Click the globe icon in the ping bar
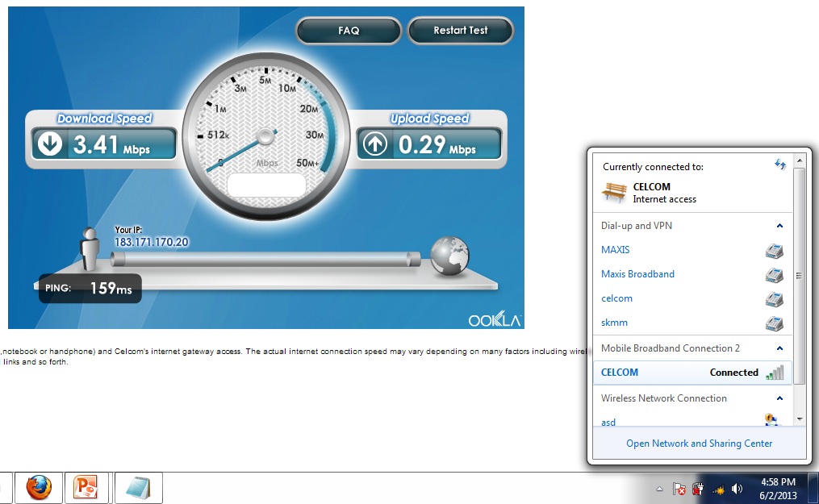 [x=449, y=256]
